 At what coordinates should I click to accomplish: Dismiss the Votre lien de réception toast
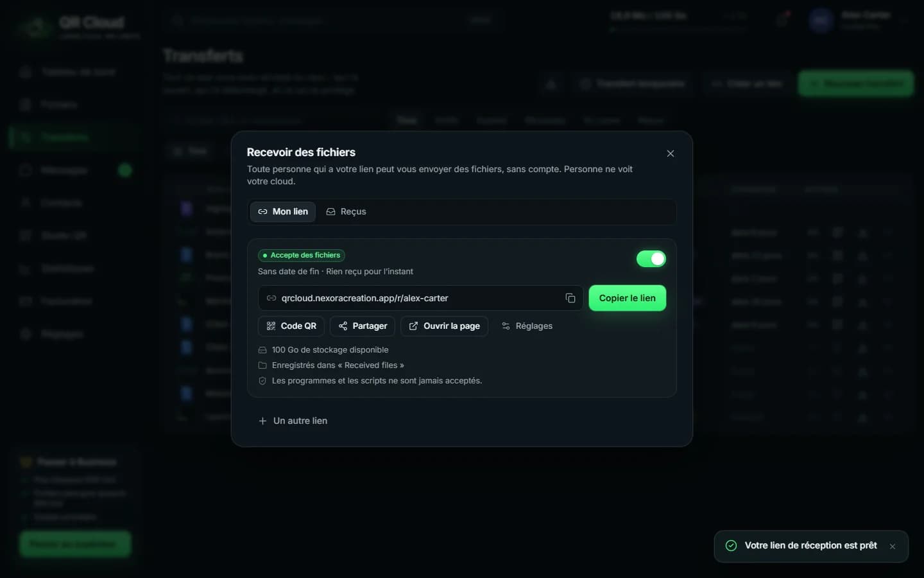tap(892, 547)
